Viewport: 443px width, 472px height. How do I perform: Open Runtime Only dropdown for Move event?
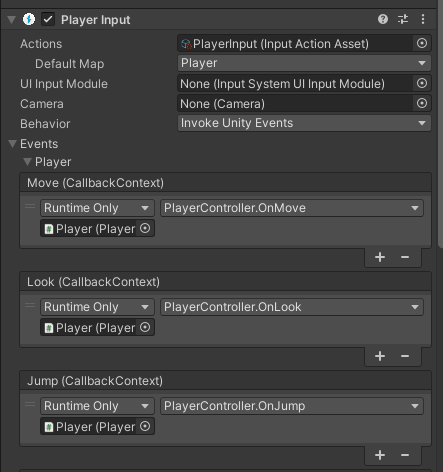[97, 208]
